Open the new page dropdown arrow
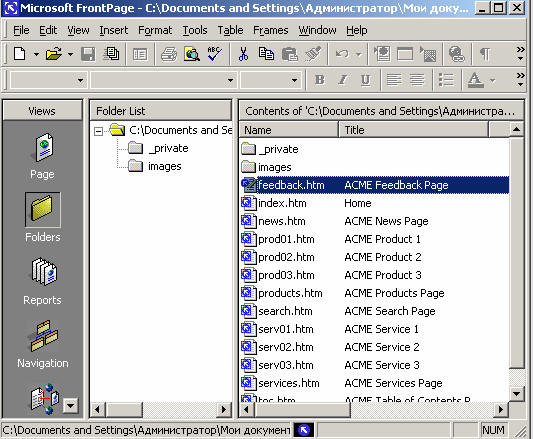 tap(36, 54)
